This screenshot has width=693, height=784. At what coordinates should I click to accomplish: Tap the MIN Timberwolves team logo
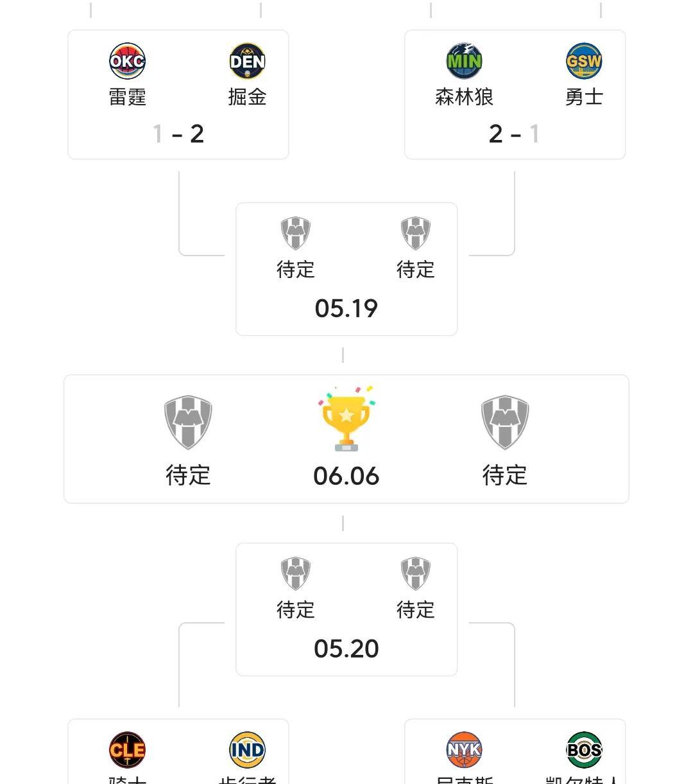point(464,61)
